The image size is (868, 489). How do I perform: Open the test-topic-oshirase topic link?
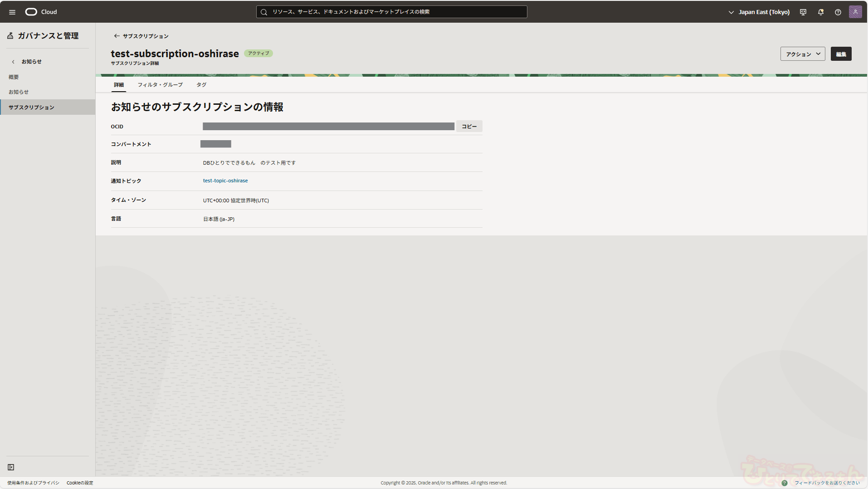[x=225, y=181]
